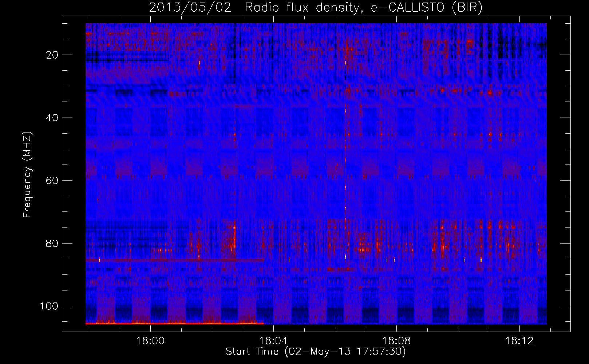The height and width of the screenshot is (364, 589).
Task: Click the 100 frequency tick label
Action: pyautogui.click(x=49, y=306)
